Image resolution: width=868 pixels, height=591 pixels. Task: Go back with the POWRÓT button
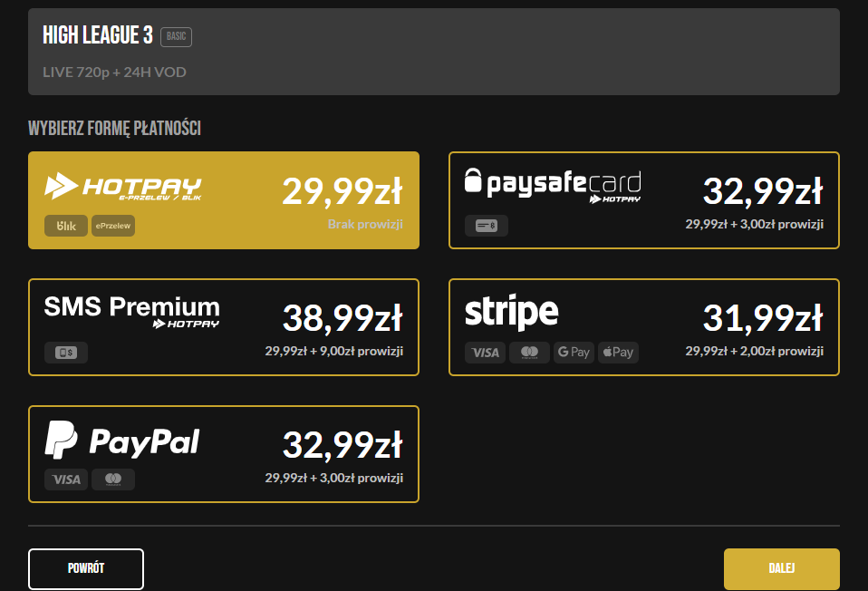(x=86, y=569)
